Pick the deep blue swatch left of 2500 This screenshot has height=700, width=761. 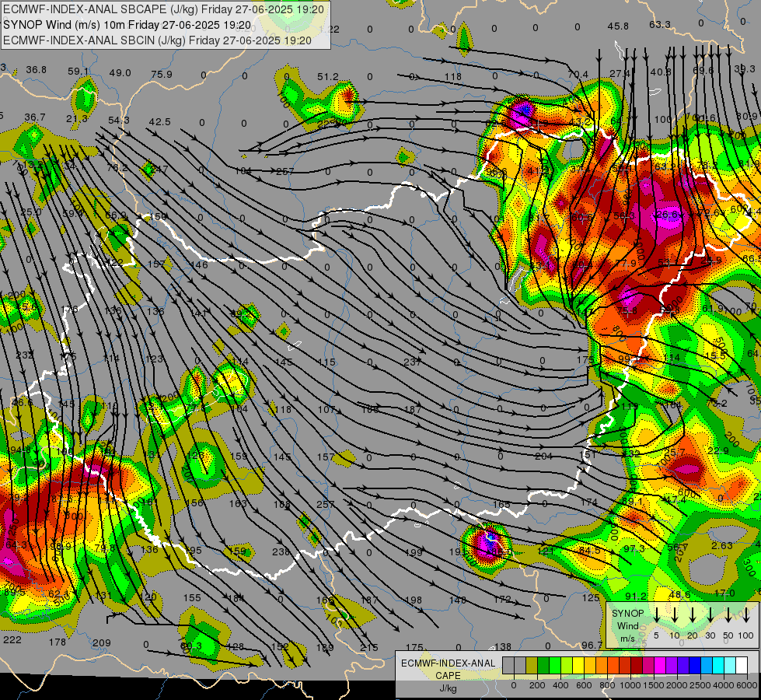(x=696, y=665)
